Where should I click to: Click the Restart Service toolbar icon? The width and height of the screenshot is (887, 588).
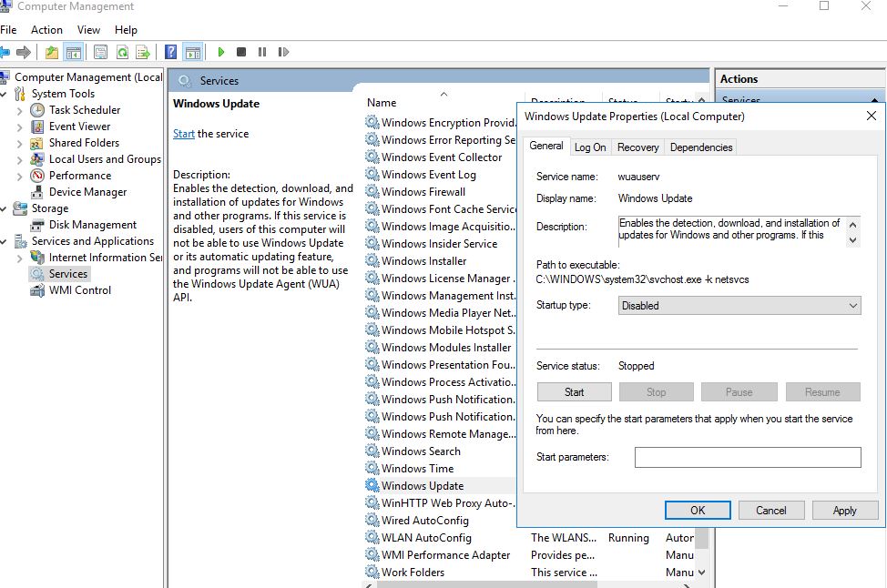point(283,52)
